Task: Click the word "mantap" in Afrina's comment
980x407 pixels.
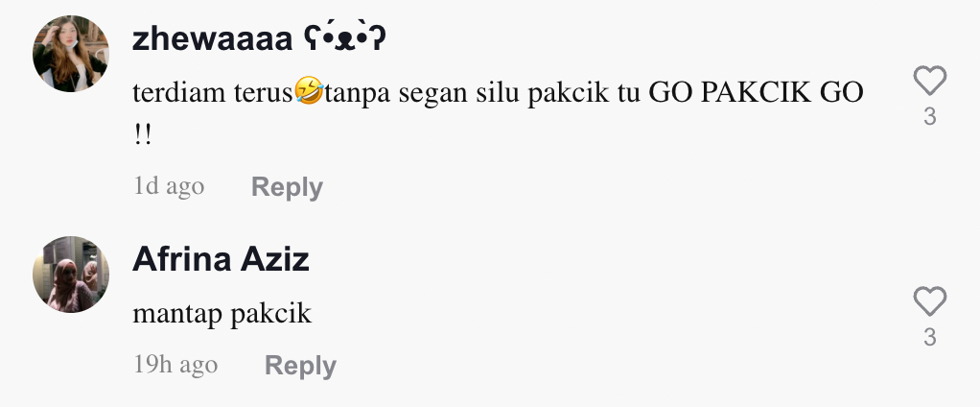Action: tap(178, 314)
